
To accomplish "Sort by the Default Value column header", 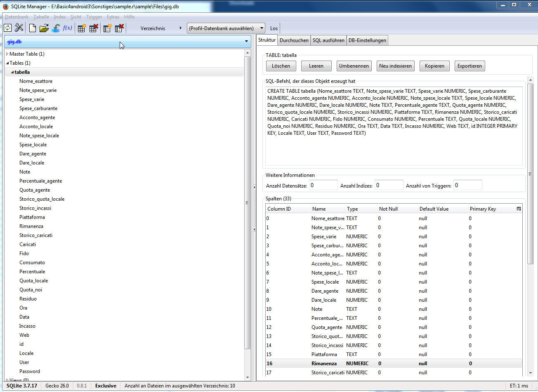I will tap(442, 209).
